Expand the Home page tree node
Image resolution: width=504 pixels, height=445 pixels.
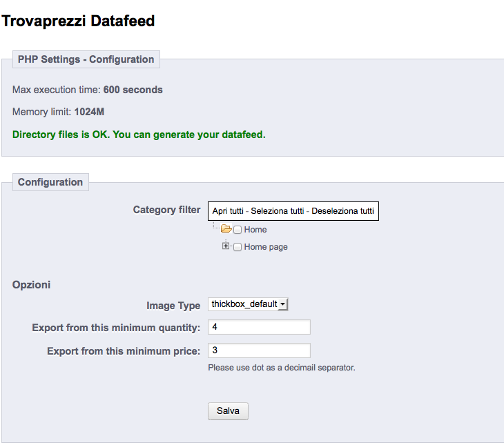[226, 246]
